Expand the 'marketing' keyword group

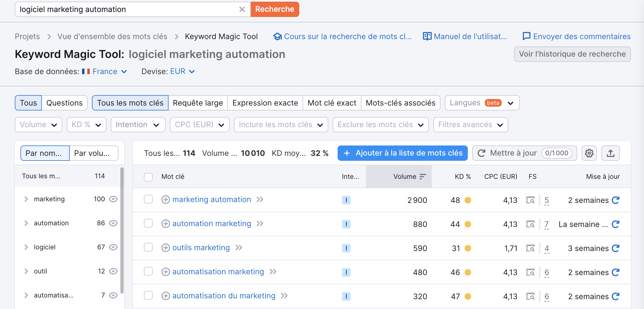point(26,199)
